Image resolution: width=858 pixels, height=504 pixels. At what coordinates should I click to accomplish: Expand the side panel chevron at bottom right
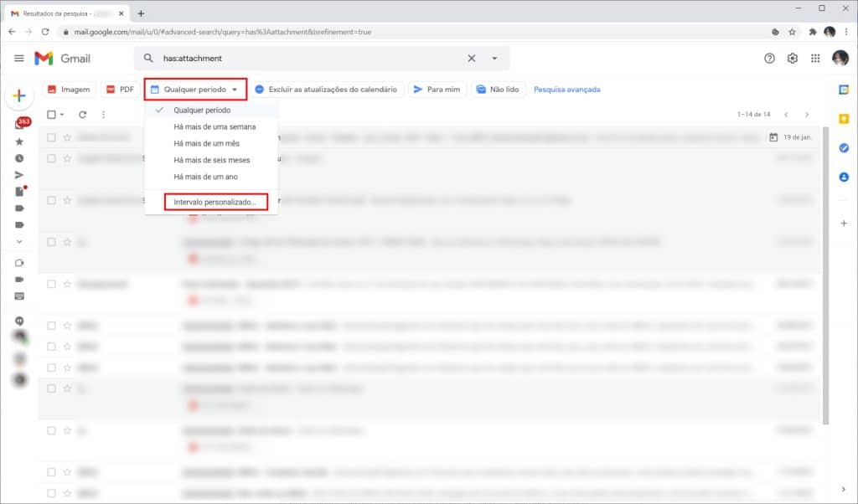click(843, 489)
